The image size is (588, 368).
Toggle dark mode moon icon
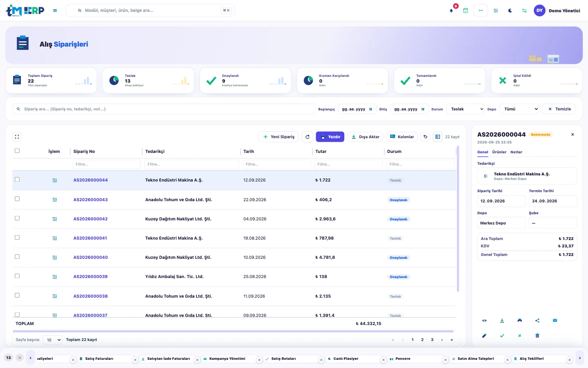point(510,11)
